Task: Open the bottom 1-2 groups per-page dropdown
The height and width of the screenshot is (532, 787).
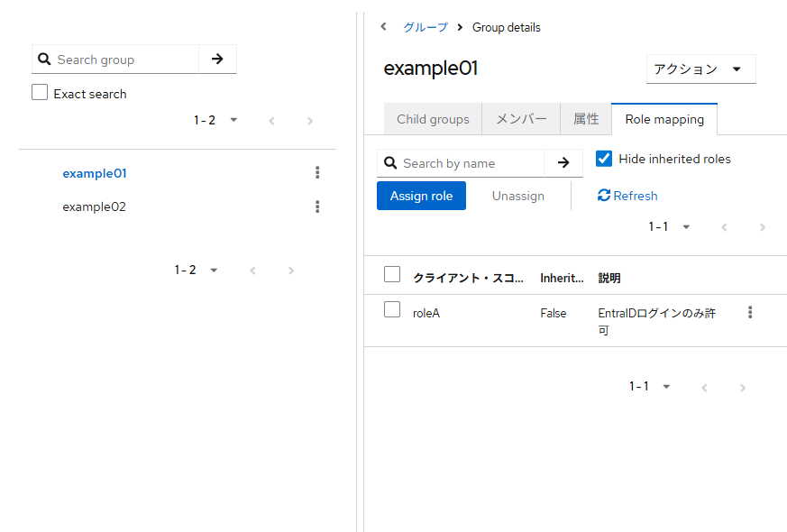Action: (197, 270)
